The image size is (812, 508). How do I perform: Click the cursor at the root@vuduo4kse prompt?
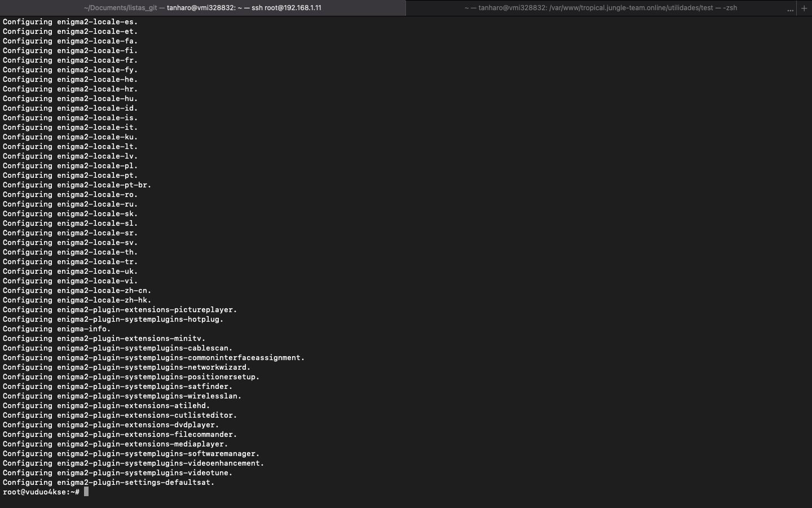[86, 492]
